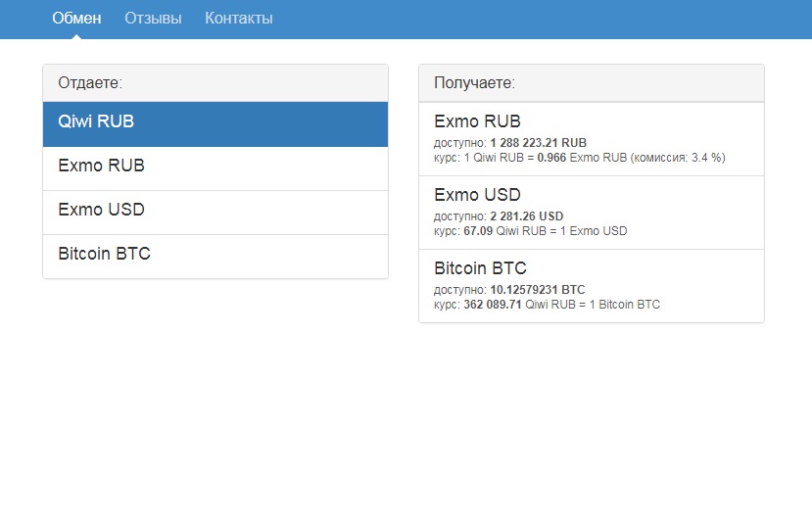812x526 pixels.
Task: Choose Exmo RUB in Получаете list
Action: (x=592, y=139)
